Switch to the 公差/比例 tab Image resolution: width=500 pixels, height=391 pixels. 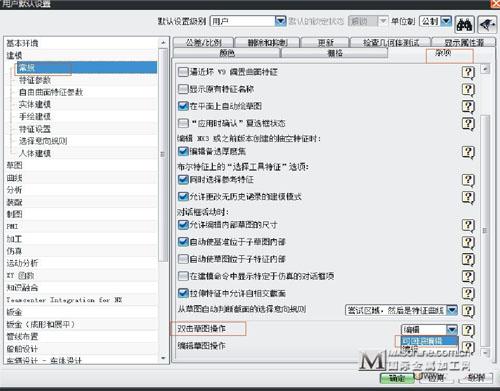[x=204, y=43]
